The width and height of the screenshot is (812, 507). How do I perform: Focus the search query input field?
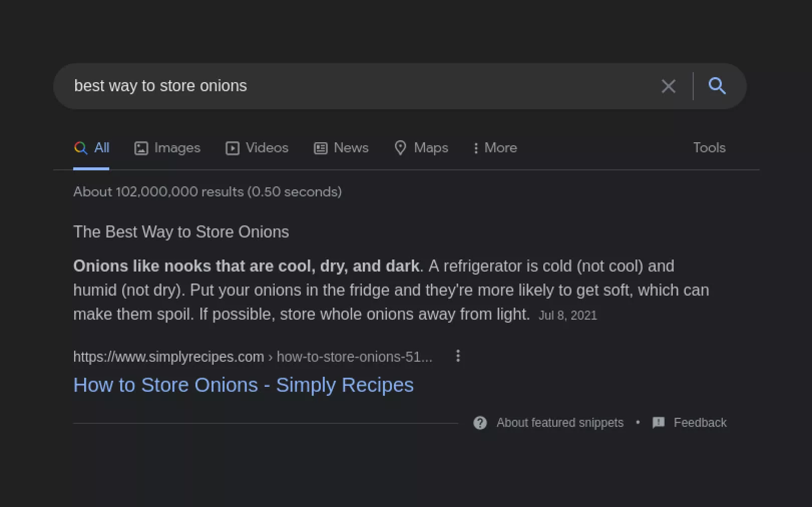tap(351, 86)
